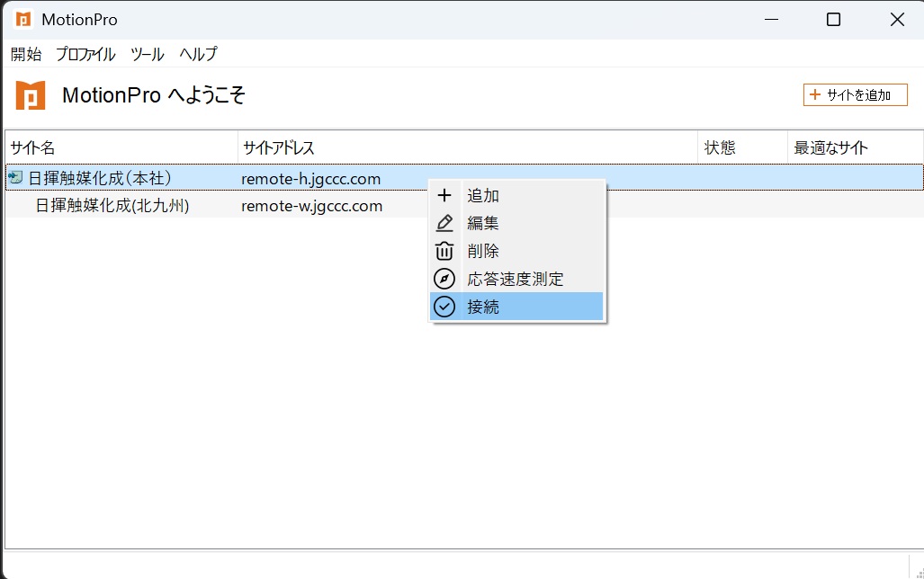This screenshot has width=924, height=579.
Task: Click the 状態 column header
Action: point(743,147)
